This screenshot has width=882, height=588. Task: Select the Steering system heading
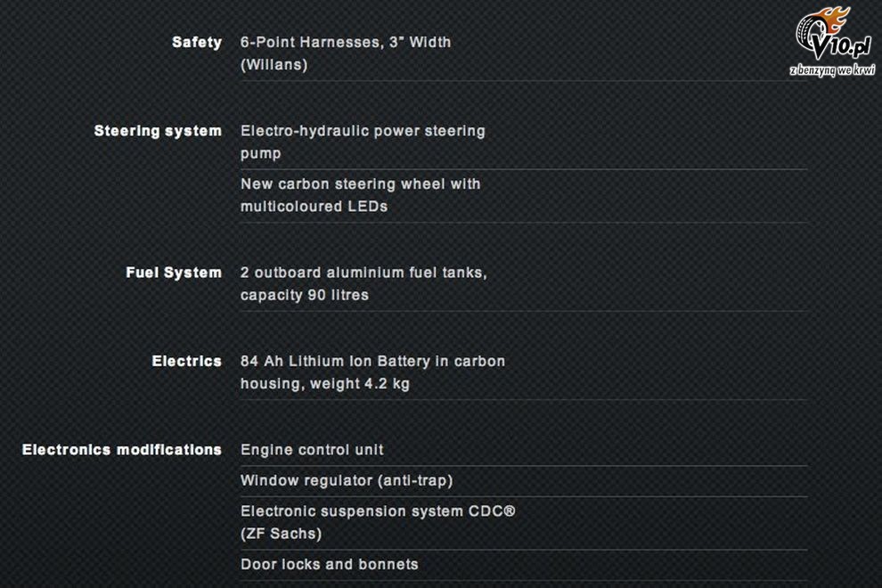click(158, 131)
